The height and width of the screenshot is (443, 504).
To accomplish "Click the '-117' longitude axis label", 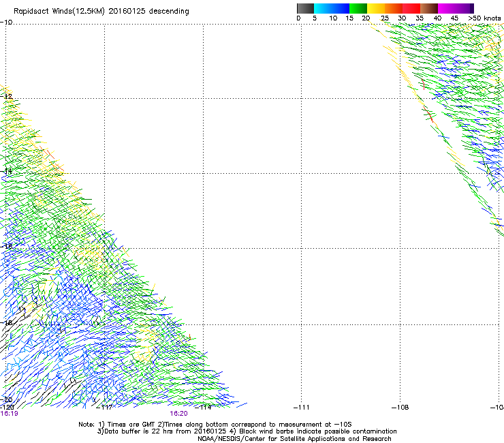I will [x=104, y=408].
